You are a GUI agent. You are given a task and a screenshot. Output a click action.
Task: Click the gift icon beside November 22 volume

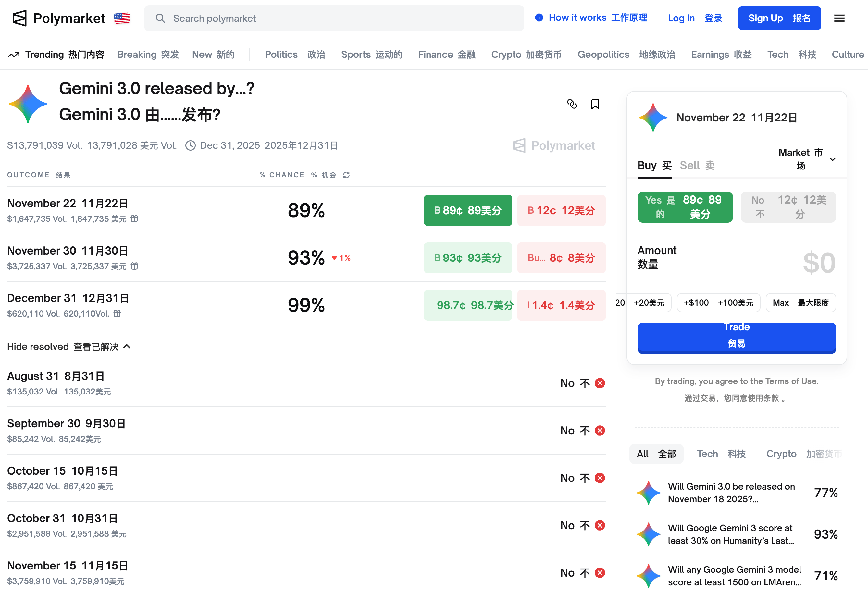[134, 219]
